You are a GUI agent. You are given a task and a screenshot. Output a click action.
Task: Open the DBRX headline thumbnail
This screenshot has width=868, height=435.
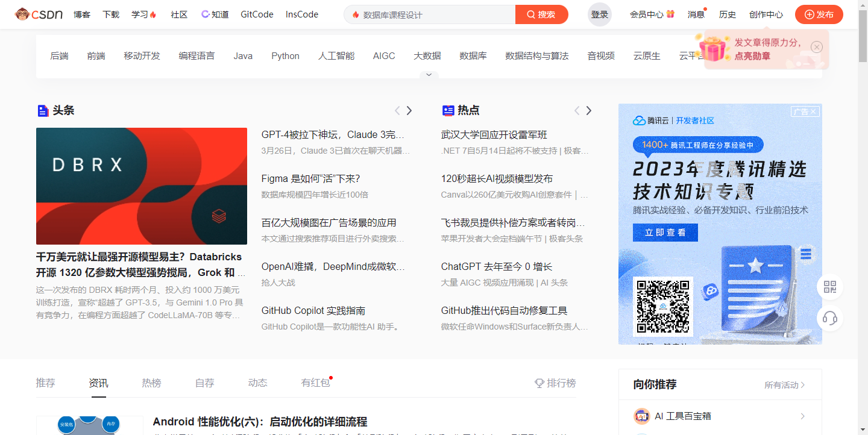coord(142,186)
